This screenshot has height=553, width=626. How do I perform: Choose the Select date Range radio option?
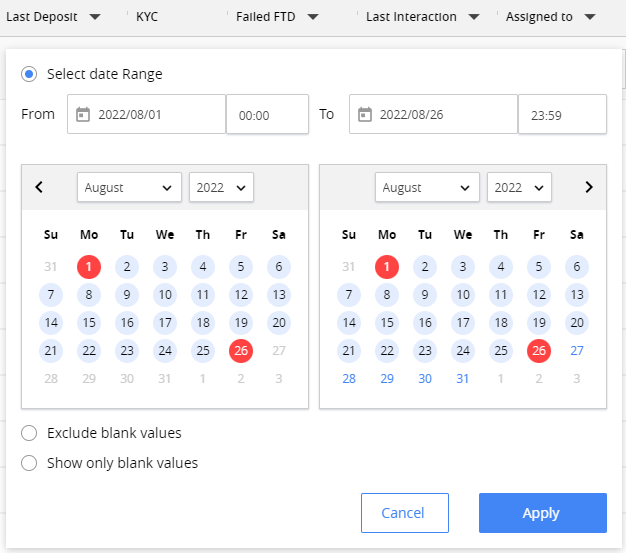tap(29, 74)
